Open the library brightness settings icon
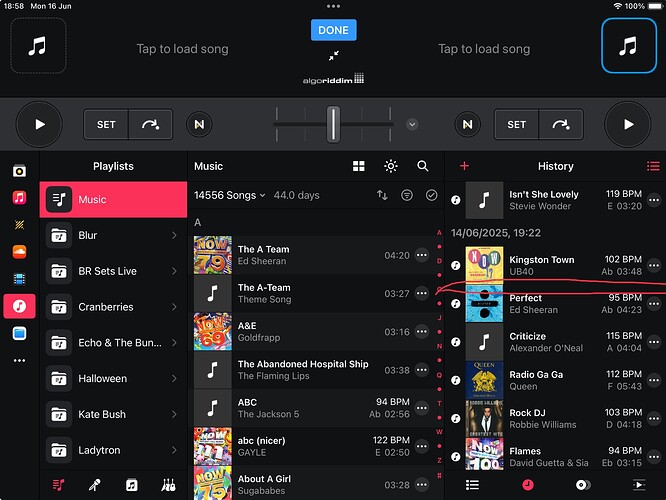This screenshot has width=666, height=500. click(391, 166)
